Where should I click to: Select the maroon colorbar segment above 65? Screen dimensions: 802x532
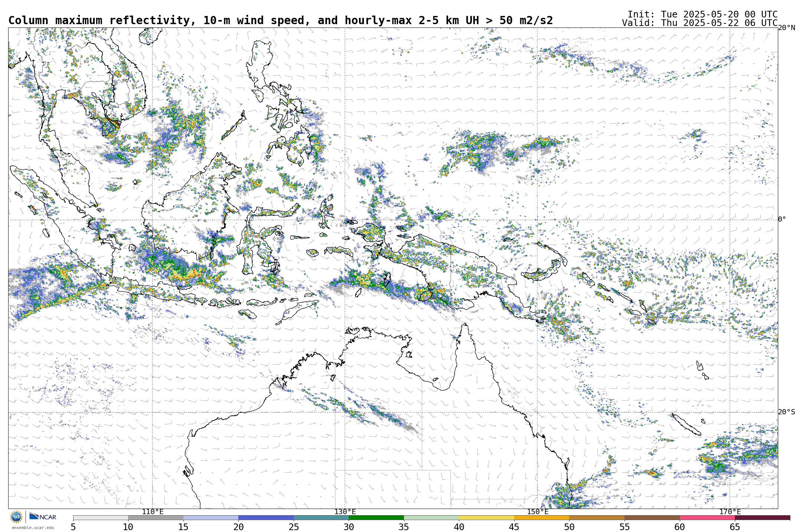tap(762, 518)
